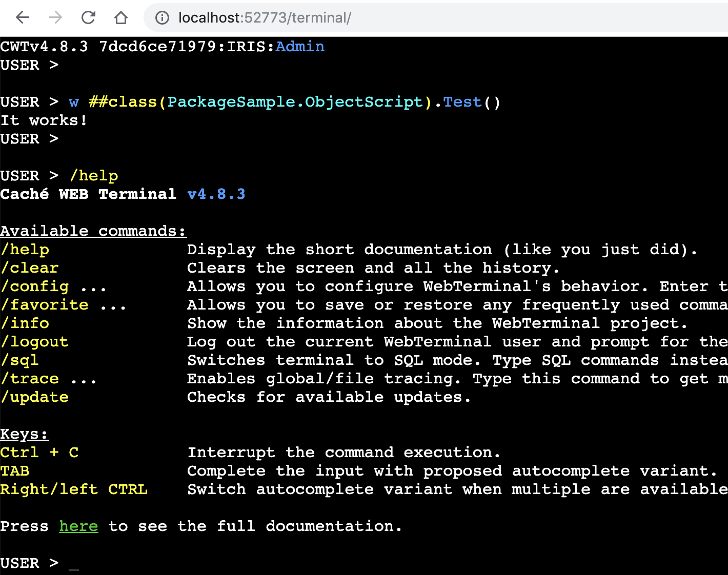The width and height of the screenshot is (728, 575).
Task: Open the full documentation 'here' link
Action: coord(78,526)
